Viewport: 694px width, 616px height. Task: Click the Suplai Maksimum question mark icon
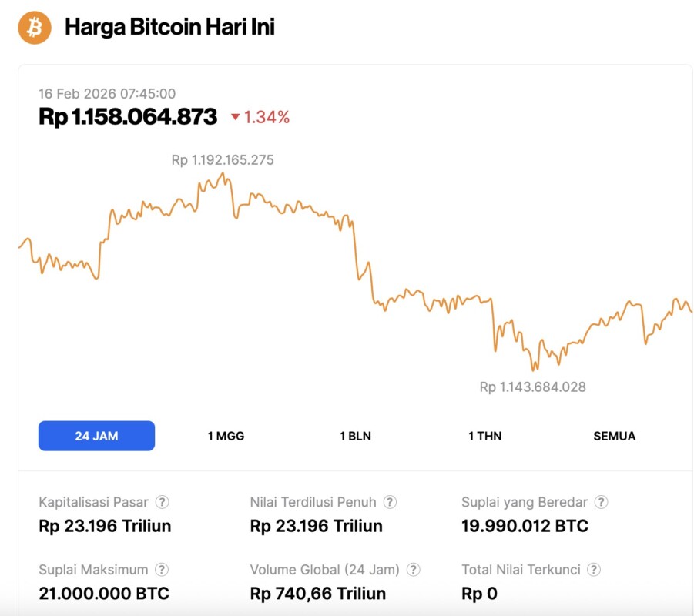point(162,570)
